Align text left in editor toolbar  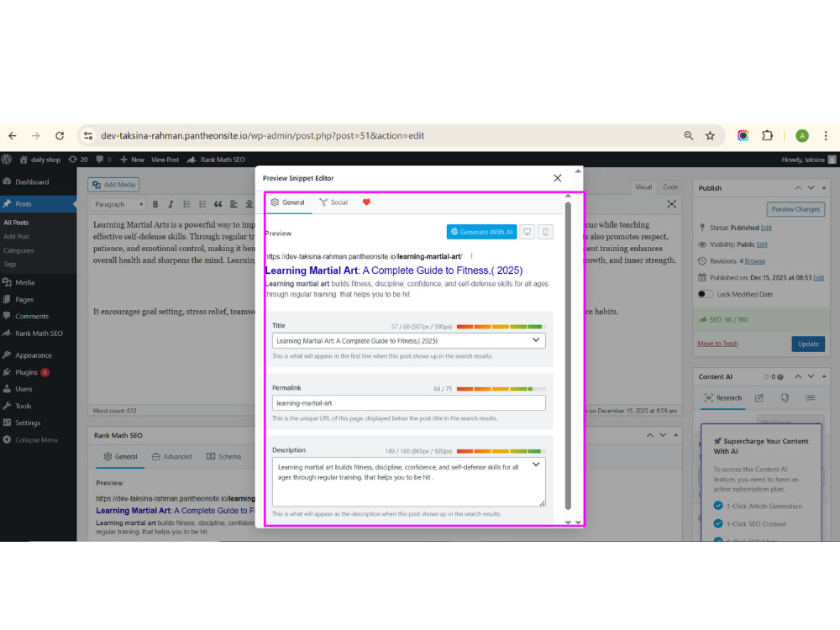click(x=234, y=204)
